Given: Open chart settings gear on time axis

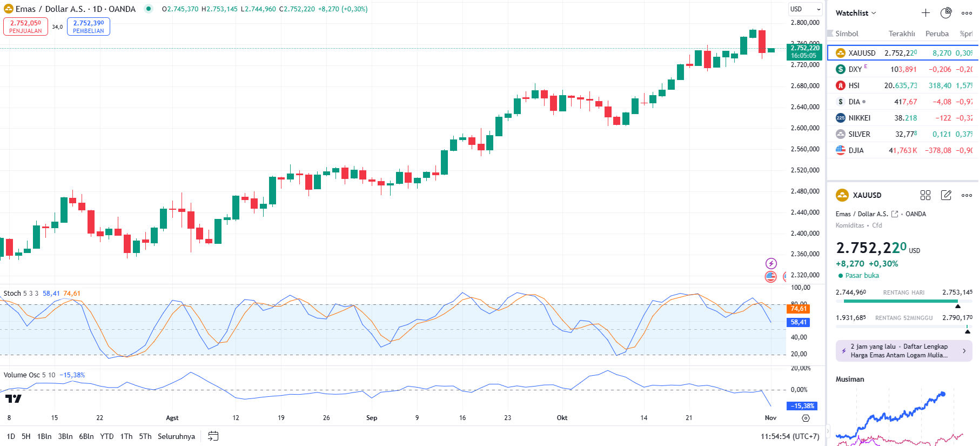Looking at the screenshot, I should (806, 418).
